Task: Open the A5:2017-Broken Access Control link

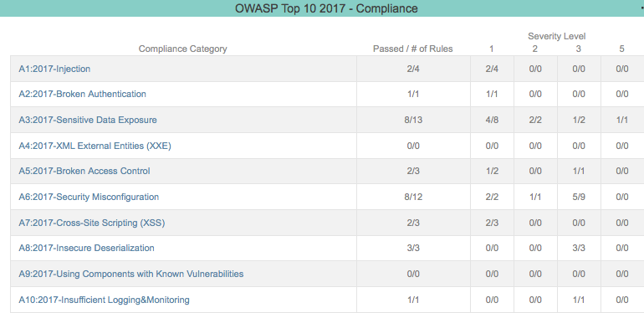Action: [x=84, y=171]
